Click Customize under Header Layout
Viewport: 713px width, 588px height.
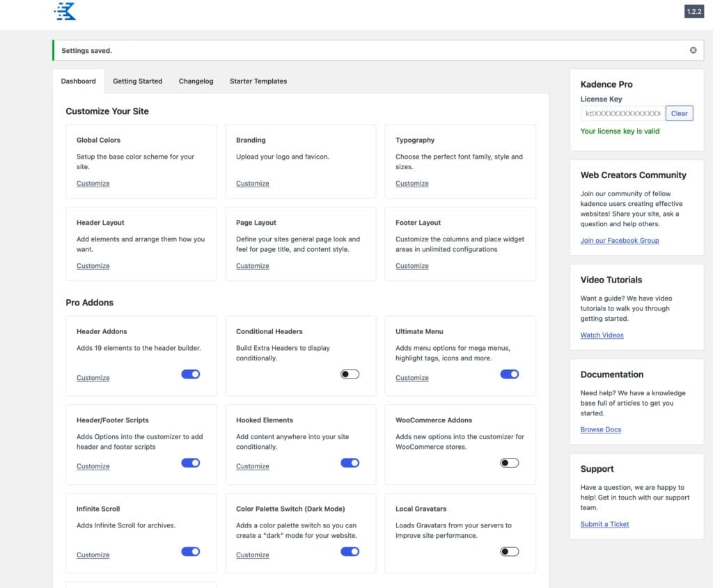(x=93, y=266)
